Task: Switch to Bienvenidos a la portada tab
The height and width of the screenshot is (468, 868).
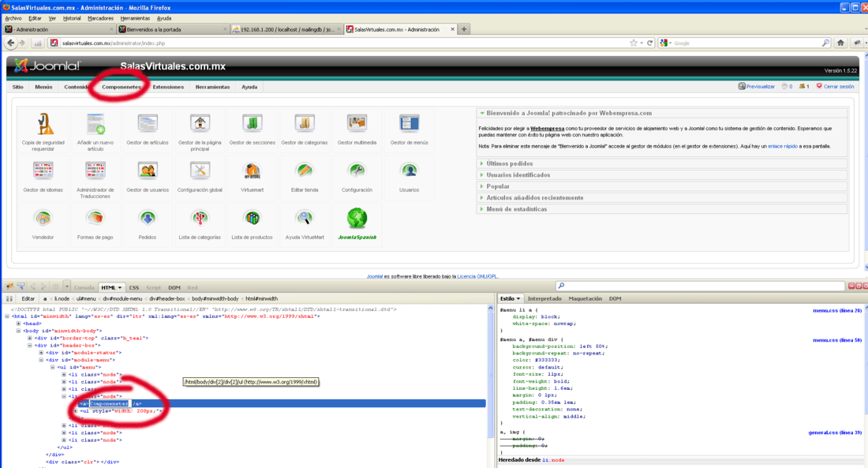Action: (172, 29)
